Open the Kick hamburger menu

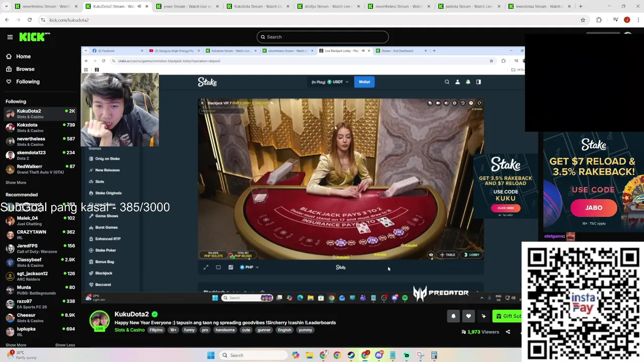10,37
